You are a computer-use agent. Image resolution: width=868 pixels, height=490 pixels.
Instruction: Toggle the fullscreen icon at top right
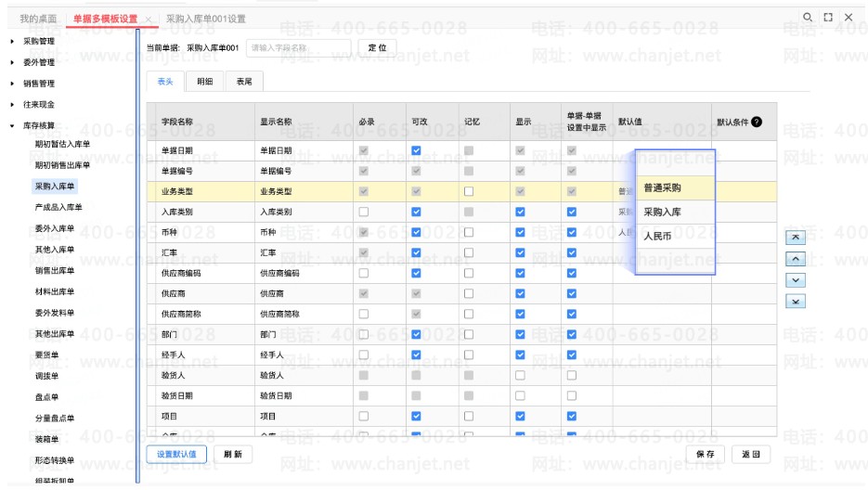[x=828, y=17]
